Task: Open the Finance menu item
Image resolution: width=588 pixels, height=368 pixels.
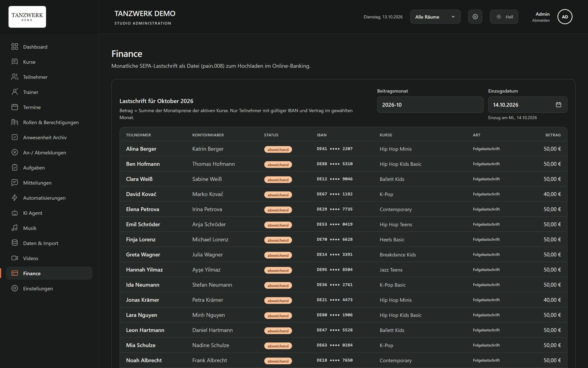Action: coord(49,273)
